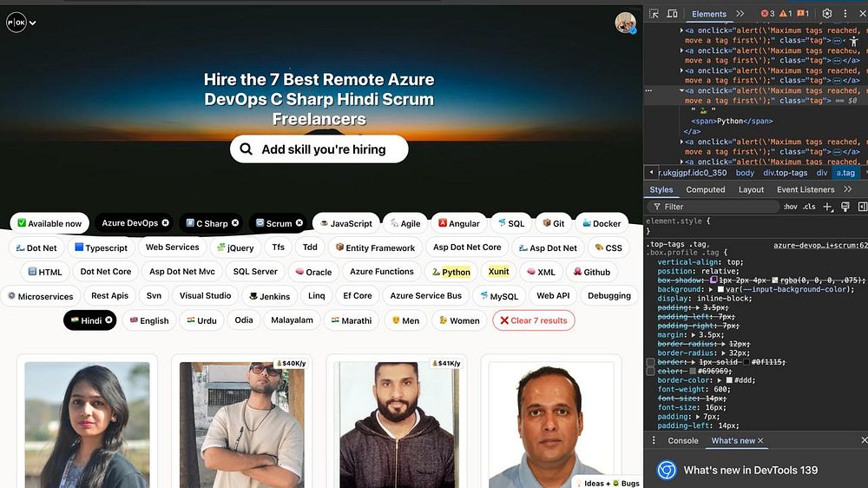Open the box-shadow editor icon
The height and width of the screenshot is (488, 868).
[713, 280]
